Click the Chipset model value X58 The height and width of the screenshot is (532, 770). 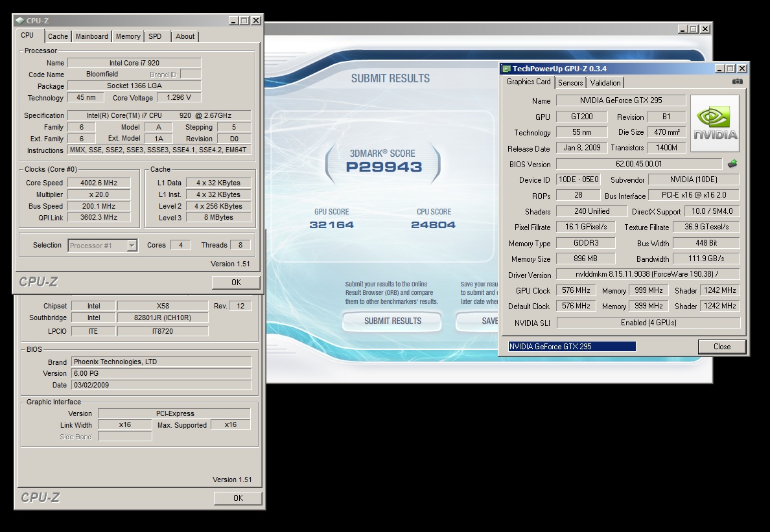(x=163, y=306)
